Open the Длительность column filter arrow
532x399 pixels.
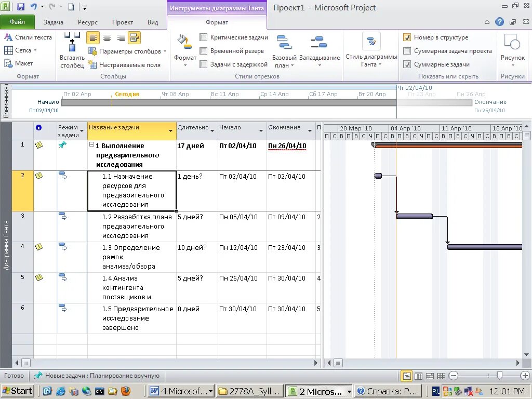212,131
